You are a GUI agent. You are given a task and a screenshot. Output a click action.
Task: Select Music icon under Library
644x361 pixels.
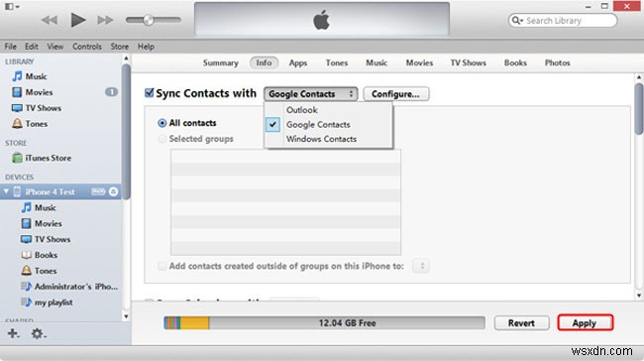pos(17,76)
